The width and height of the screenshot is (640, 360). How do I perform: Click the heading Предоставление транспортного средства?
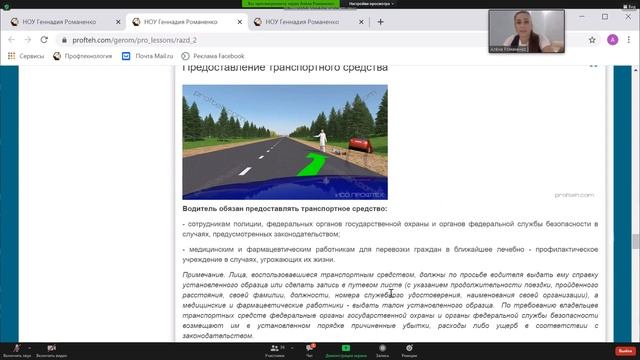tap(285, 68)
